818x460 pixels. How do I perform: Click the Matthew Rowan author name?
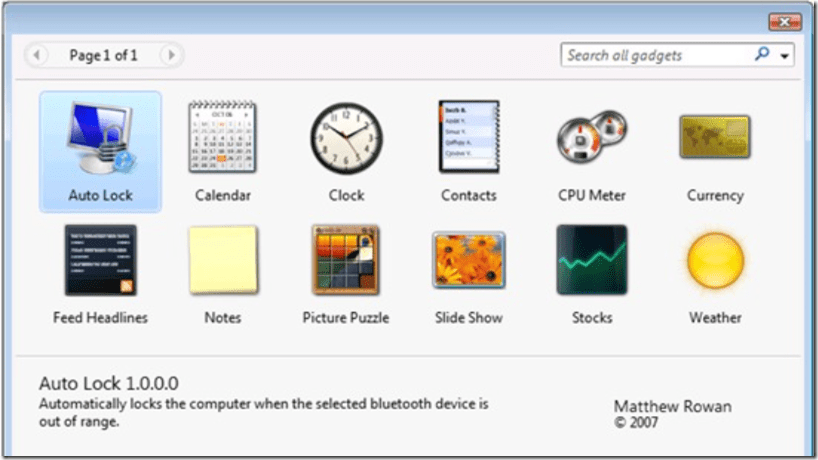(672, 406)
